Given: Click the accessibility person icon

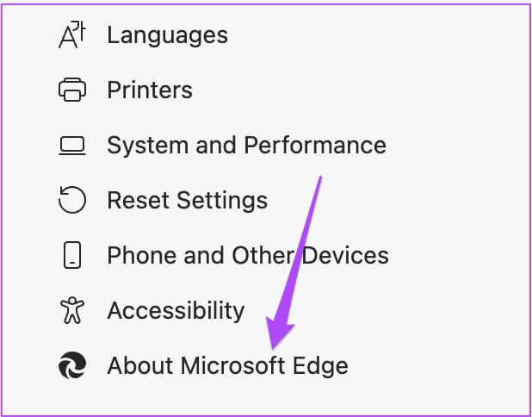Looking at the screenshot, I should [71, 310].
